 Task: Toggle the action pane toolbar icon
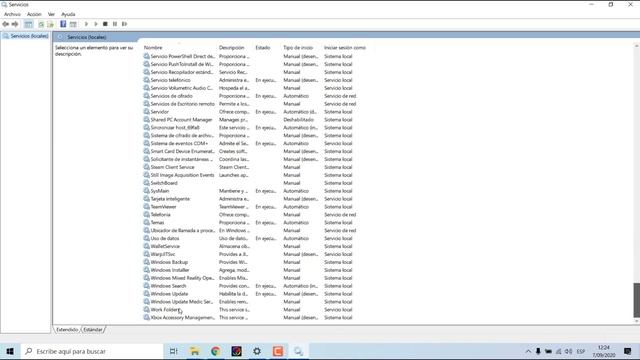[x=73, y=24]
